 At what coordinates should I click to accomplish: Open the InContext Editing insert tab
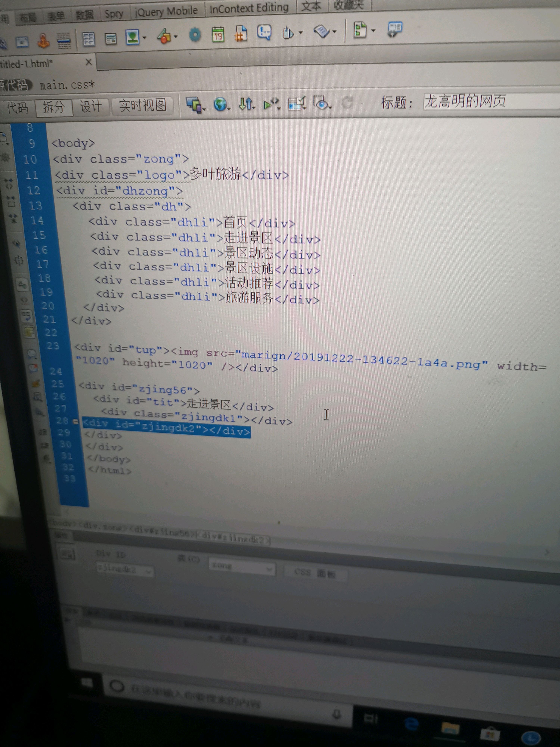(x=249, y=8)
